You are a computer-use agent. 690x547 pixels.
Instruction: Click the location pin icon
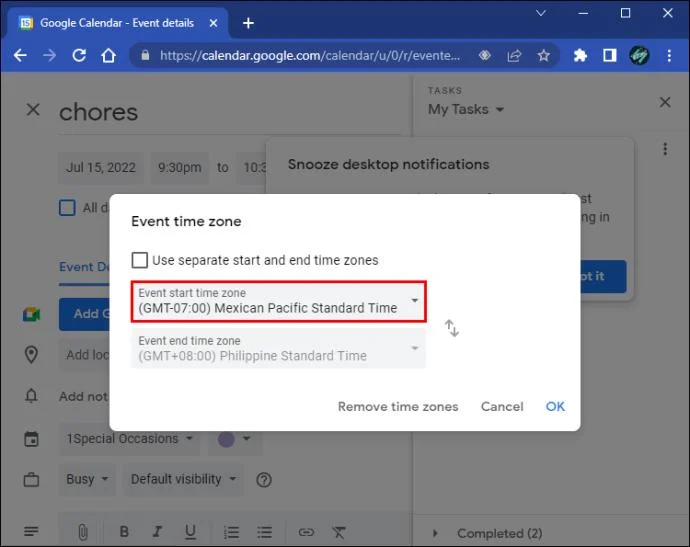pos(31,355)
